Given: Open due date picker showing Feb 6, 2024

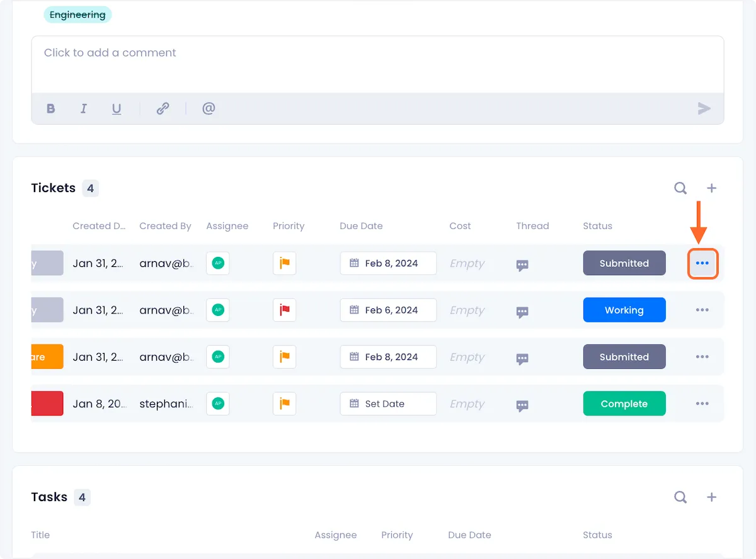Looking at the screenshot, I should [x=388, y=310].
